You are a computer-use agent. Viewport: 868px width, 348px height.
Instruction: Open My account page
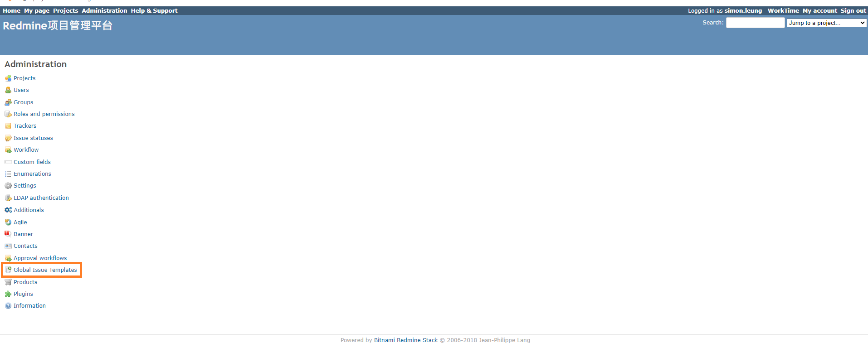click(820, 10)
